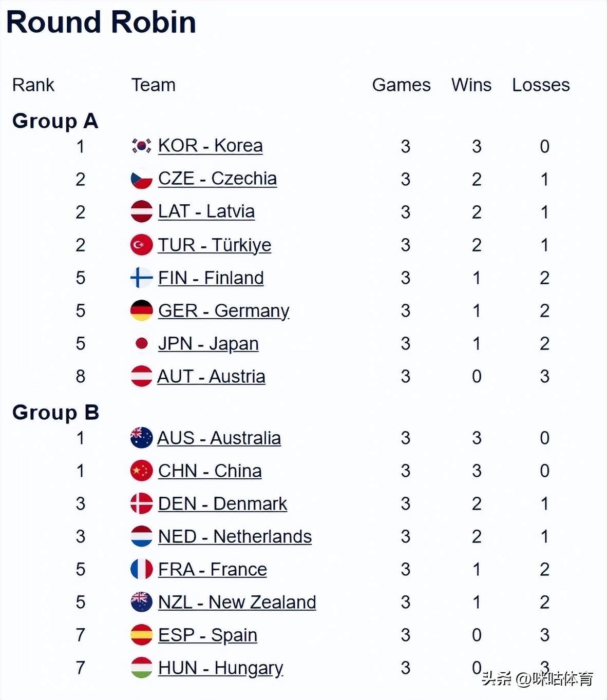Image resolution: width=607 pixels, height=700 pixels.
Task: Click the France flag icon
Action: [x=141, y=569]
